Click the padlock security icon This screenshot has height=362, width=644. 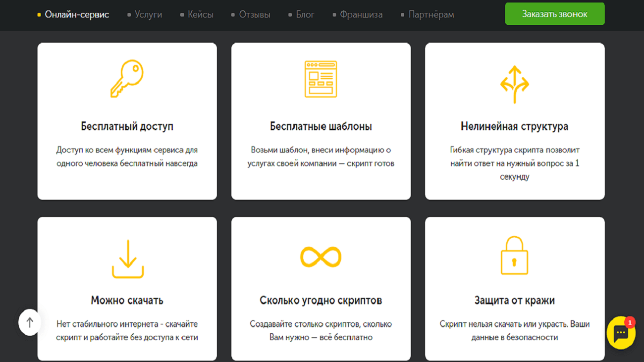click(x=514, y=256)
